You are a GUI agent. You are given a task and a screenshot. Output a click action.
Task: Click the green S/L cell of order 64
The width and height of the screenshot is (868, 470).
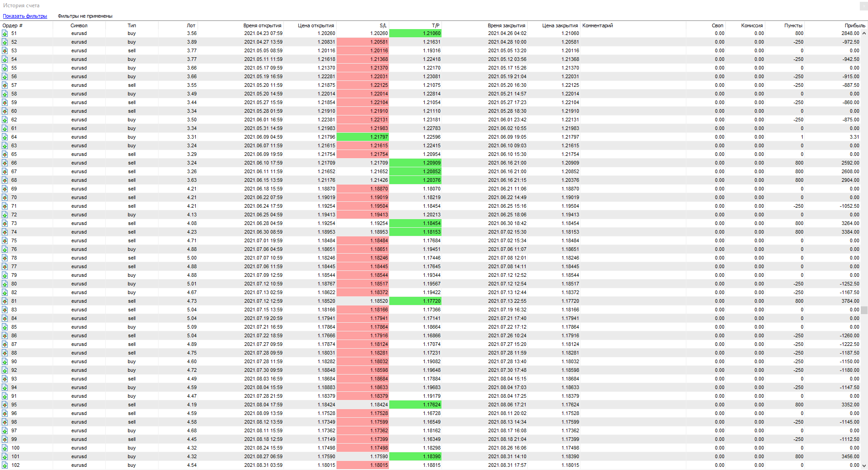pos(362,137)
